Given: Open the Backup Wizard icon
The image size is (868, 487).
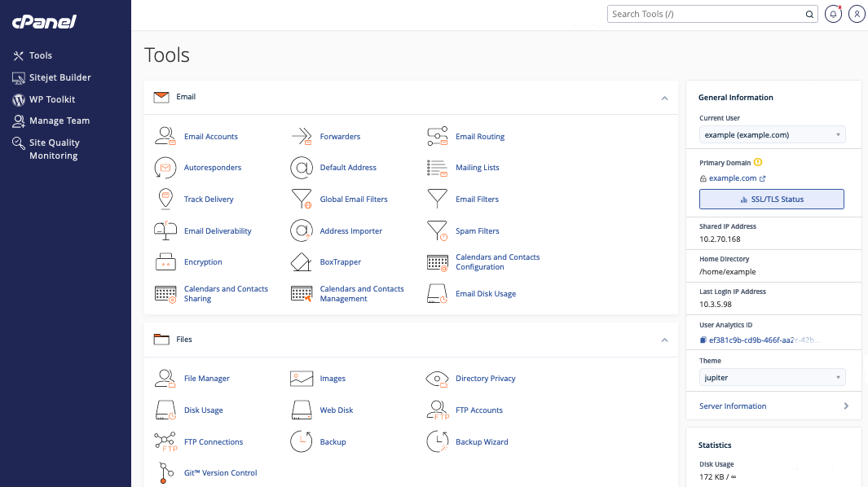Looking at the screenshot, I should coord(438,442).
